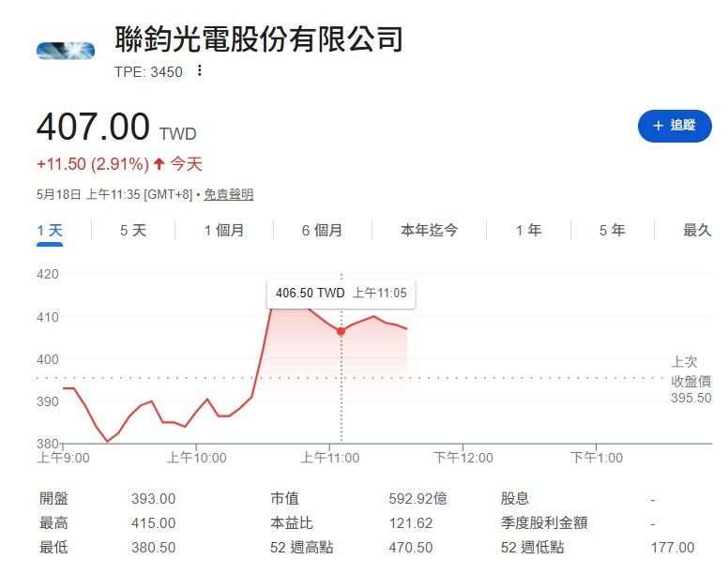Screen dimensions: 728x574
Task: Switch to the 5 天 tab
Action: [x=133, y=230]
